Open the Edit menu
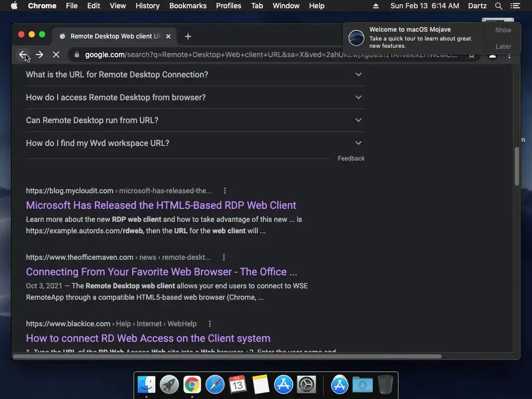Image resolution: width=532 pixels, height=399 pixels. pos(94,6)
